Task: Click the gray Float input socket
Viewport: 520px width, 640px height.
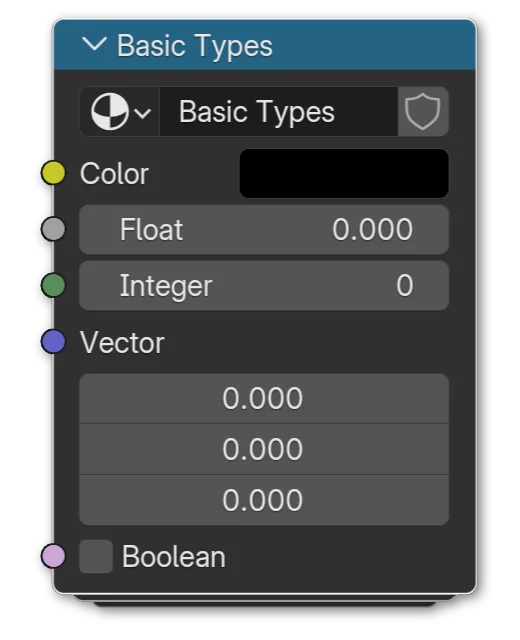Action: [53, 229]
